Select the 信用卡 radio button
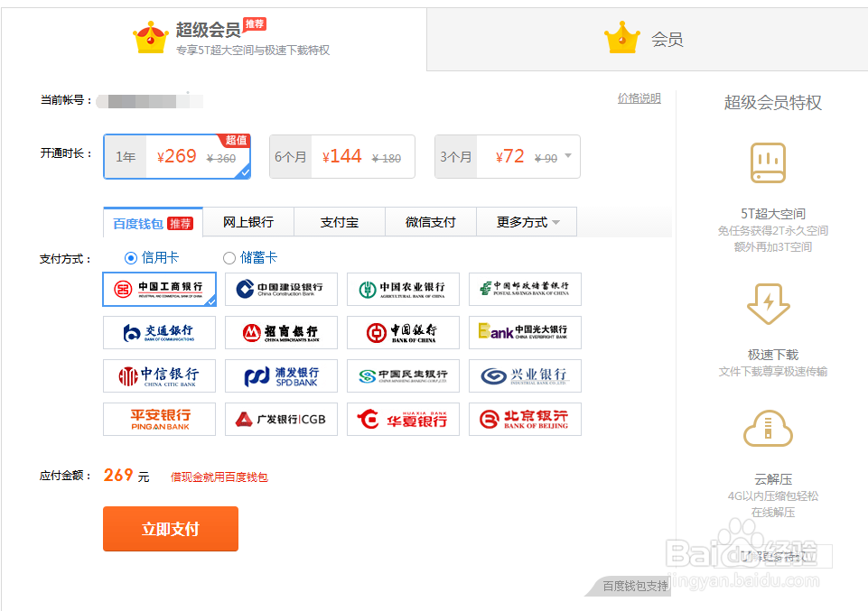This screenshot has width=868, height=611. [x=131, y=258]
